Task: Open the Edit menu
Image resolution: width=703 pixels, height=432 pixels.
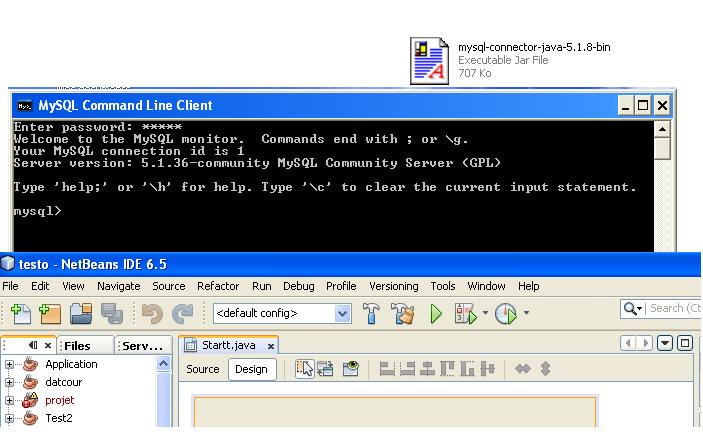Action: pyautogui.click(x=40, y=286)
